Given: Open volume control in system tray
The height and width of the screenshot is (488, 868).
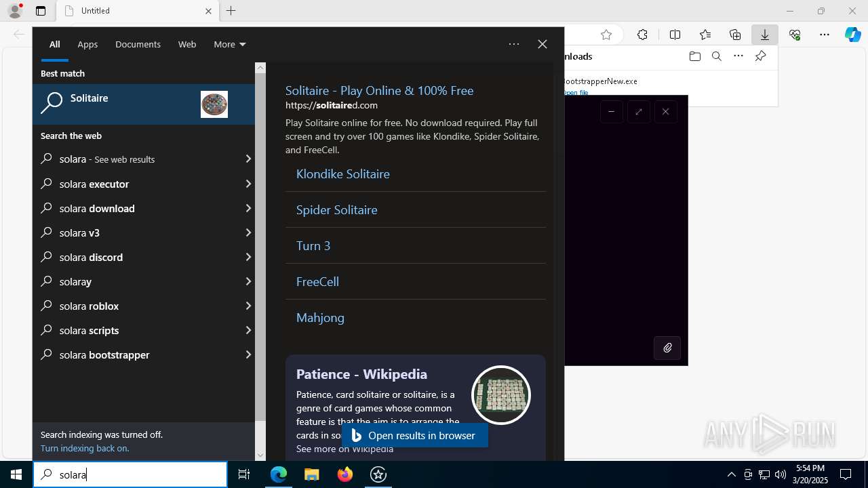Looking at the screenshot, I should coord(781,474).
